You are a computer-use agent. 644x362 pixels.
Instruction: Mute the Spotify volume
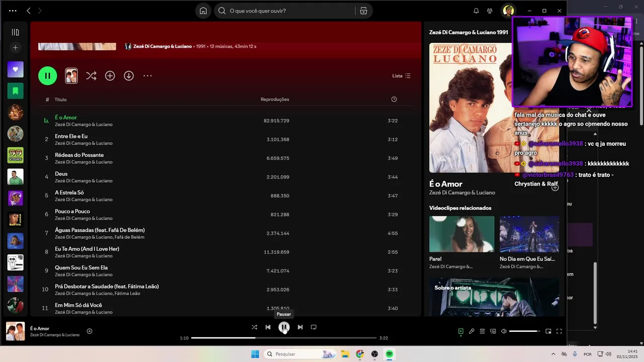click(504, 331)
